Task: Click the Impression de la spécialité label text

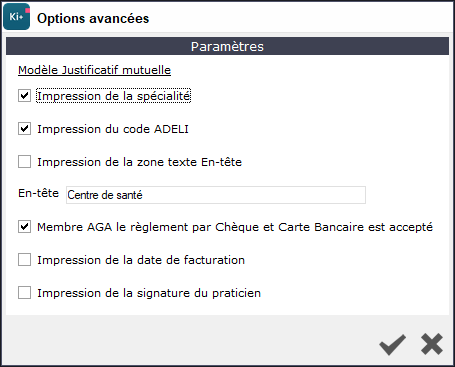Action: pyautogui.click(x=114, y=96)
